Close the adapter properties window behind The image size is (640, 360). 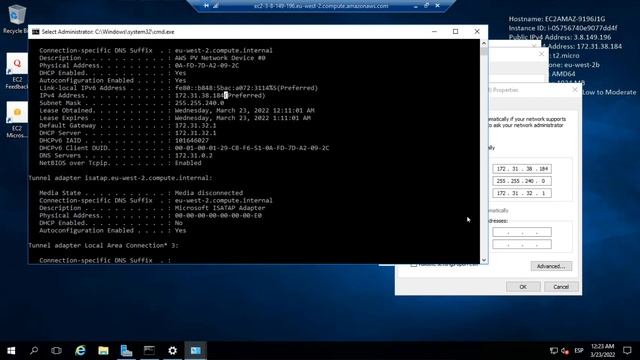point(542,54)
